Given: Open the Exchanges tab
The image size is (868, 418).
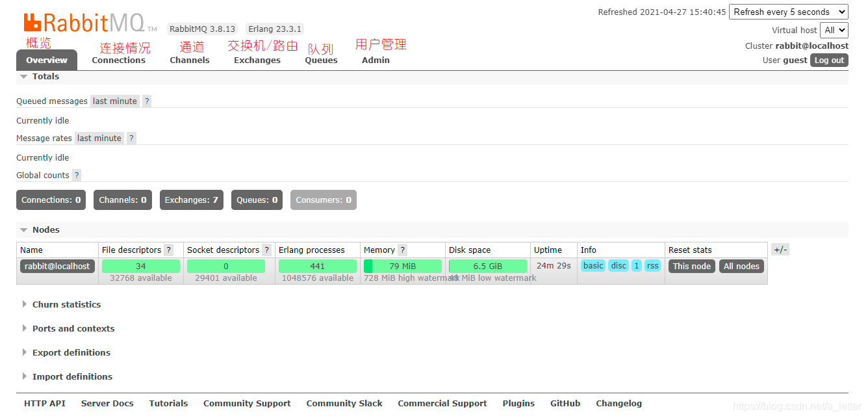Looking at the screenshot, I should pyautogui.click(x=257, y=60).
